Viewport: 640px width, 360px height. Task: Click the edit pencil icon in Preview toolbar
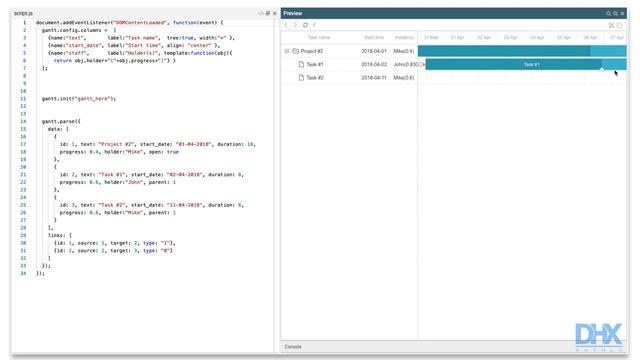tap(314, 25)
